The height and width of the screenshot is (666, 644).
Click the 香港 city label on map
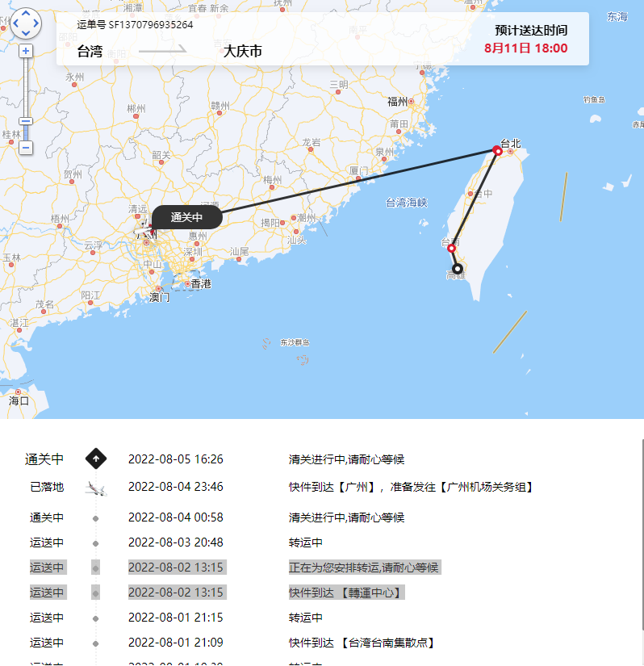(199, 284)
